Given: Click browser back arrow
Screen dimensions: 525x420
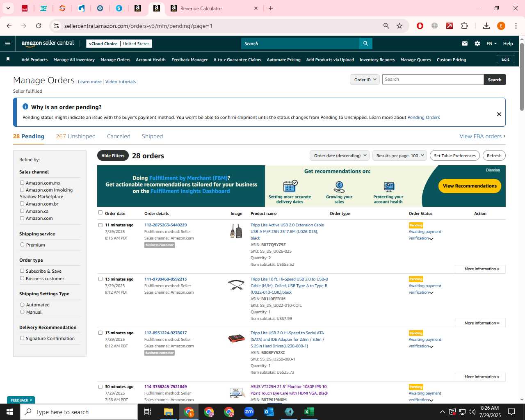Looking at the screenshot, I should tap(9, 26).
